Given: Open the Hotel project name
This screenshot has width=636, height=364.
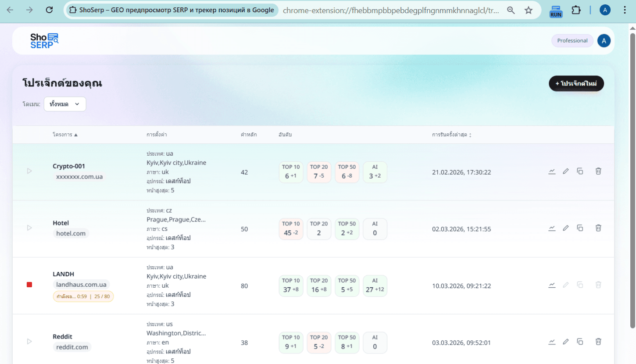Looking at the screenshot, I should pyautogui.click(x=61, y=223).
